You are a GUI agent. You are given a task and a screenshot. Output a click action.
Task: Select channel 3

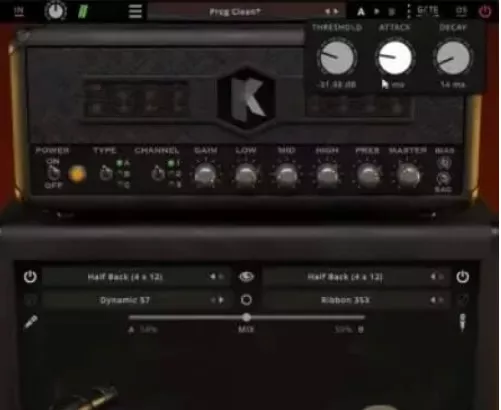[174, 184]
